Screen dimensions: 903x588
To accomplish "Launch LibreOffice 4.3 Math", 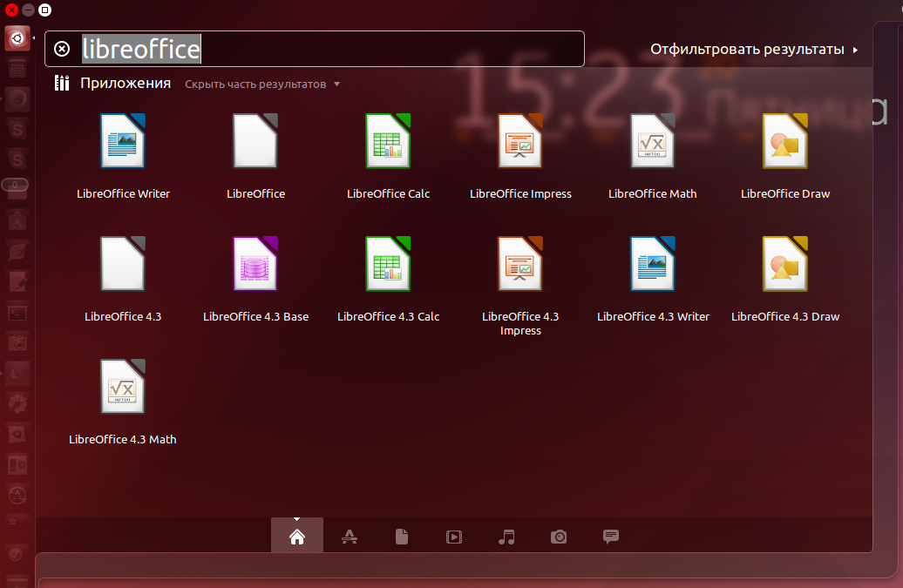I will click(x=123, y=387).
